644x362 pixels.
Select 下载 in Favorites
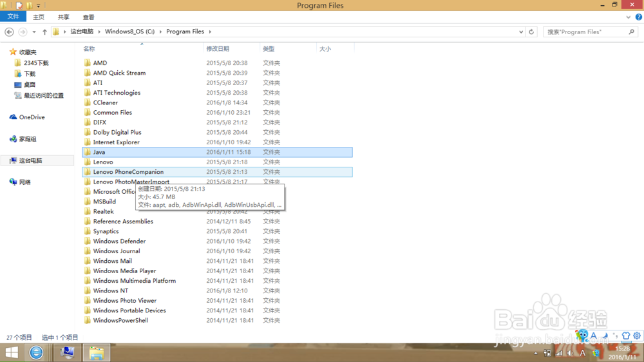(30, 73)
